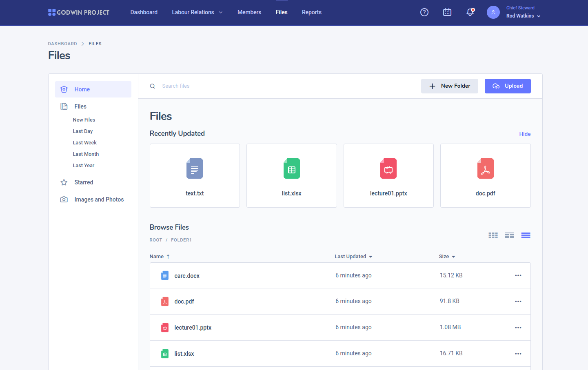
Task: Click the Godwin Project logo
Action: click(79, 13)
